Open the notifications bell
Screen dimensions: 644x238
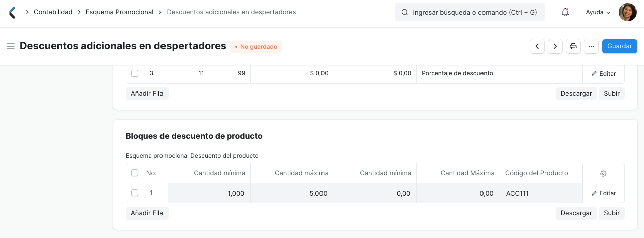565,12
